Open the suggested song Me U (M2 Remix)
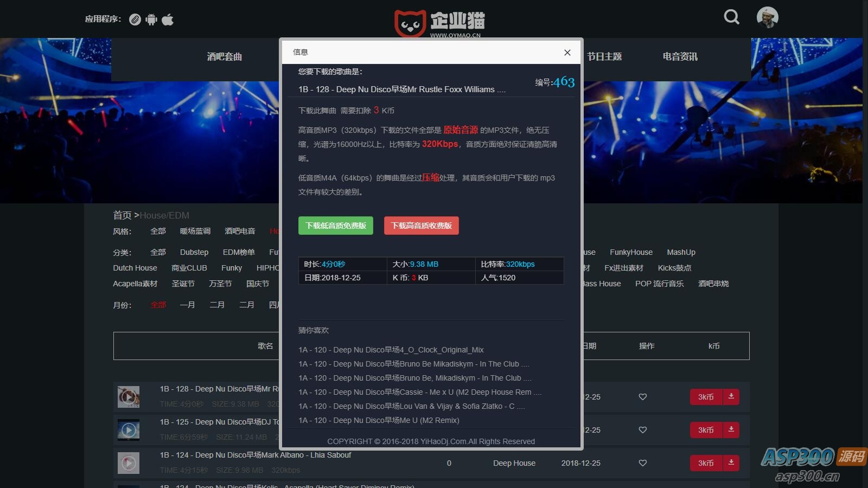Image resolution: width=868 pixels, height=488 pixels. click(378, 420)
